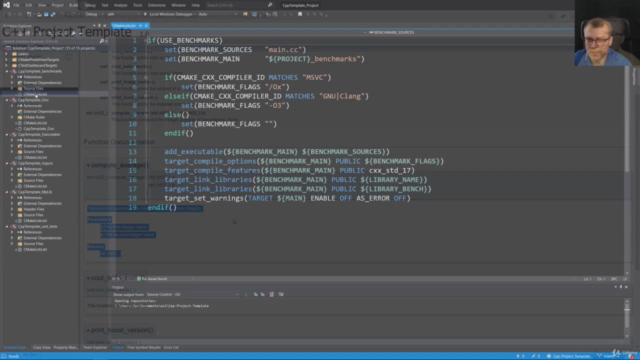Pin the CMakeLists.txt editor tab

click(141, 26)
